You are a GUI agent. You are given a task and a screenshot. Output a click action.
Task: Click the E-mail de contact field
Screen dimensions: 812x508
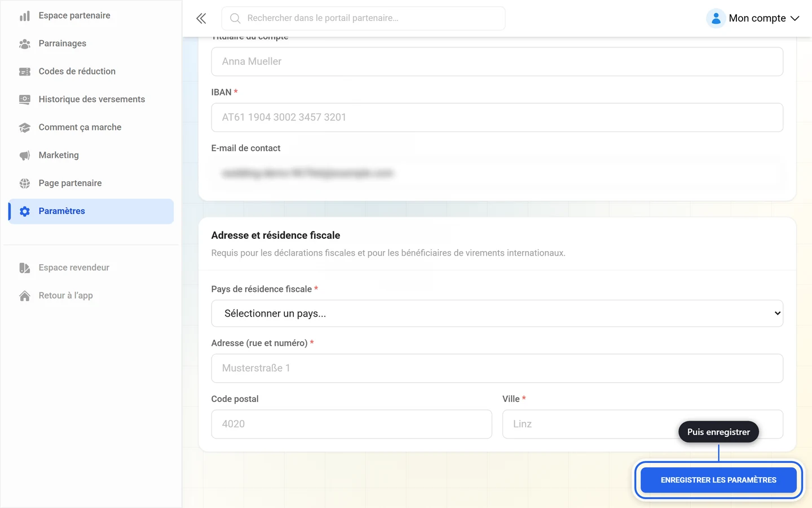pyautogui.click(x=497, y=173)
